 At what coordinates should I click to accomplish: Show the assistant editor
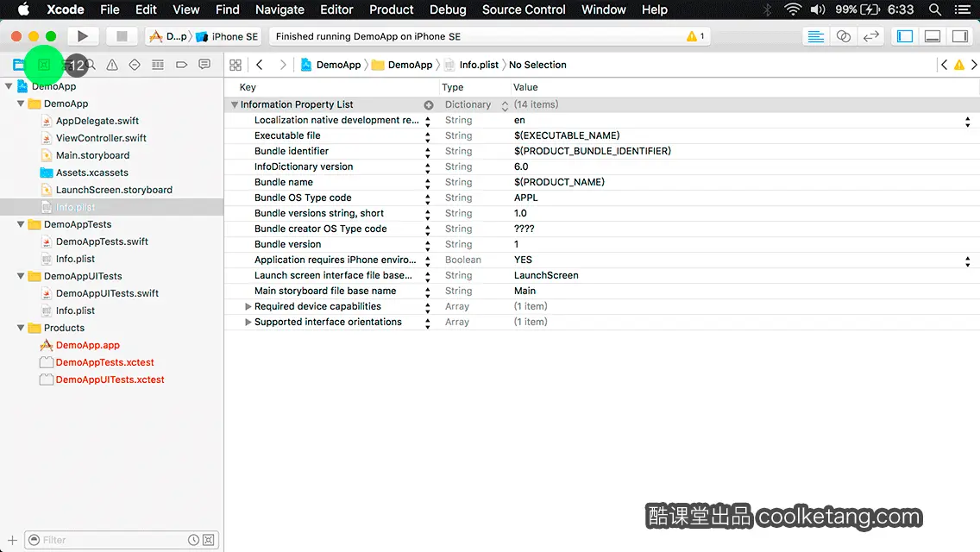click(843, 36)
